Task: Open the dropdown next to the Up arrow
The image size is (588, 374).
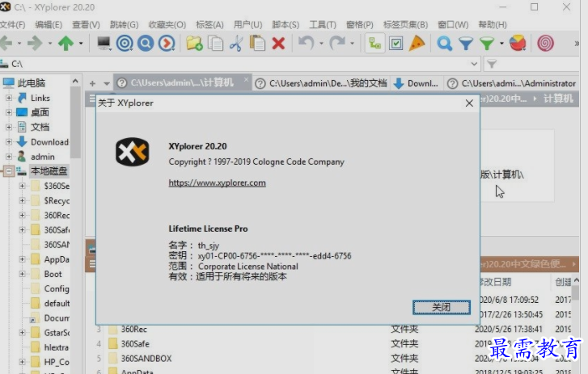Action: 81,44
